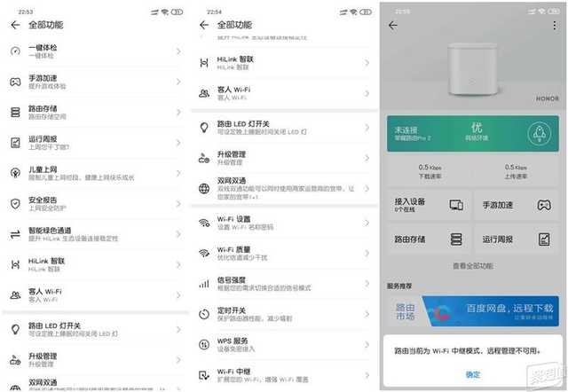Open the chevron on the Wi-Fi 中继 row

[x=367, y=375]
